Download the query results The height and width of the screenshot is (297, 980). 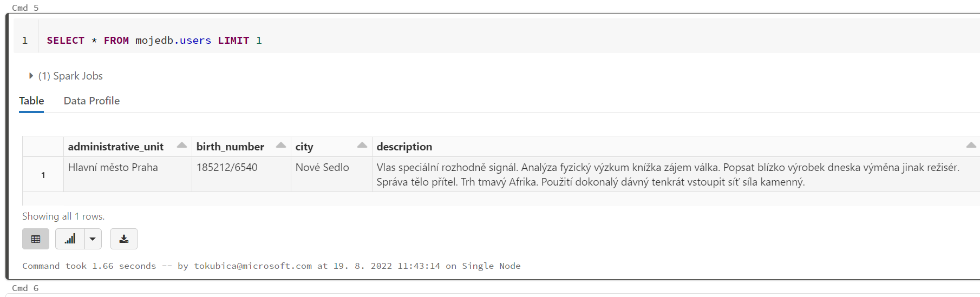tap(124, 239)
